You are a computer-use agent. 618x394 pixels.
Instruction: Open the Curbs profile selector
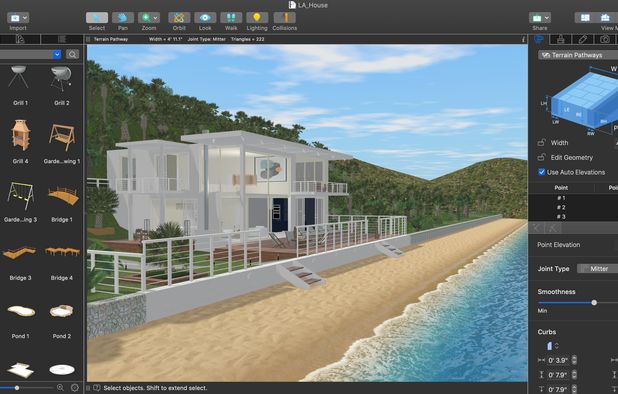pyautogui.click(x=552, y=346)
